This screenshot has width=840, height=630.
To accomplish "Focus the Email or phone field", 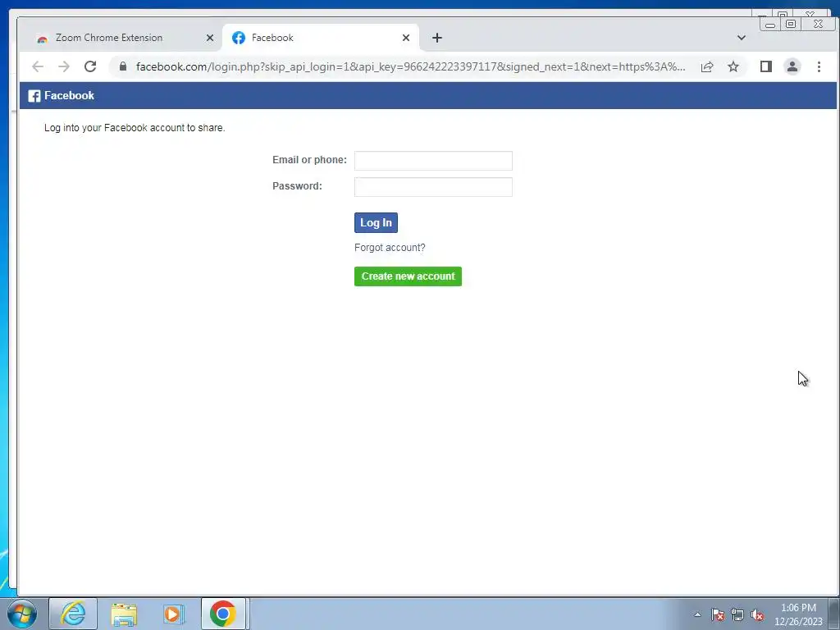I will pyautogui.click(x=433, y=161).
